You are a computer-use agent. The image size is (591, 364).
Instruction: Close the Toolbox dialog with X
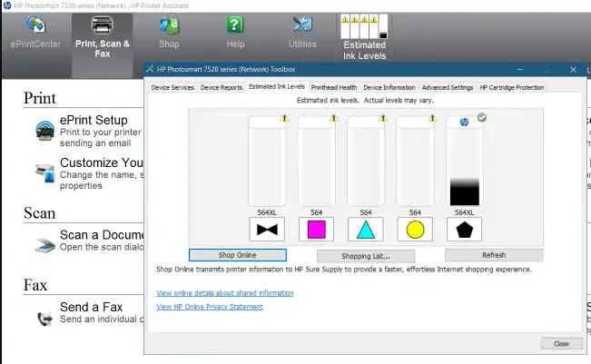(x=573, y=69)
